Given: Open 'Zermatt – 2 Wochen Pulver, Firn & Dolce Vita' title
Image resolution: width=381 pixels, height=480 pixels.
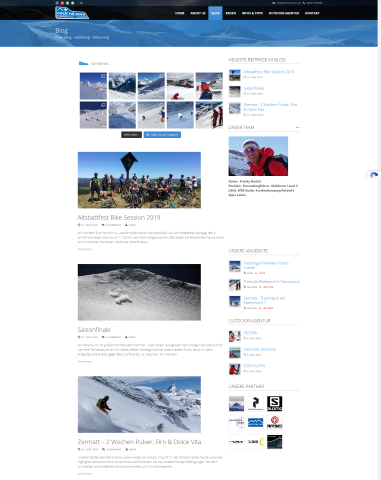Looking at the screenshot, I should (x=139, y=442).
